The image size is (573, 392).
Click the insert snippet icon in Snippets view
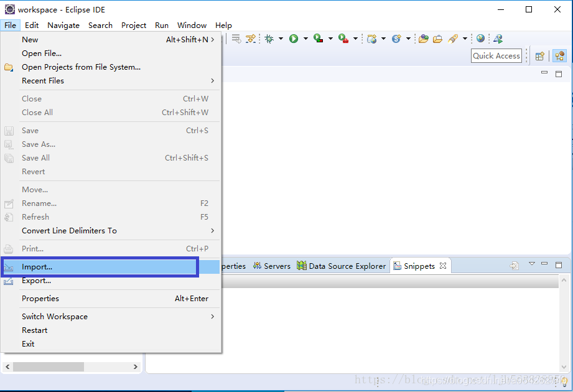tap(514, 266)
